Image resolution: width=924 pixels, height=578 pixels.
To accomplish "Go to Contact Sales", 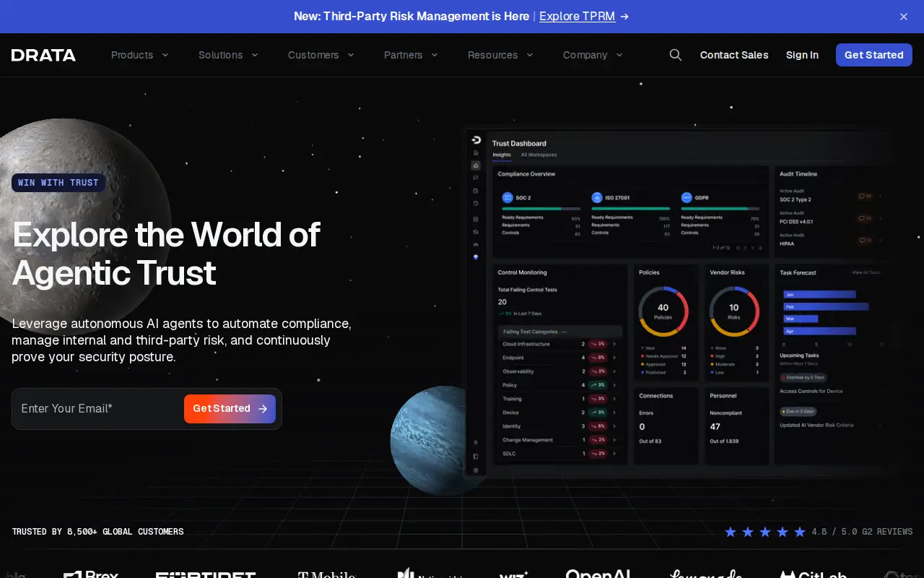I will (734, 55).
